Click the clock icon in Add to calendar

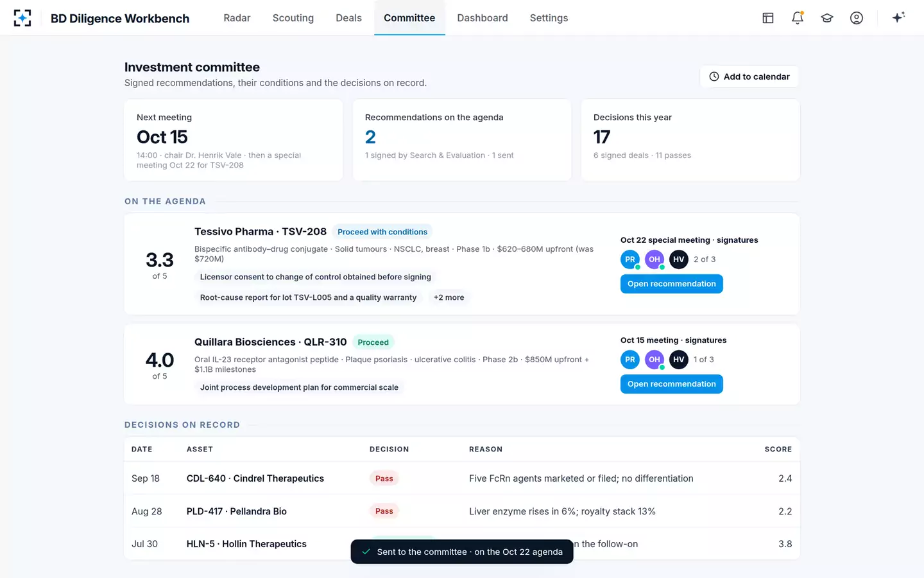714,76
